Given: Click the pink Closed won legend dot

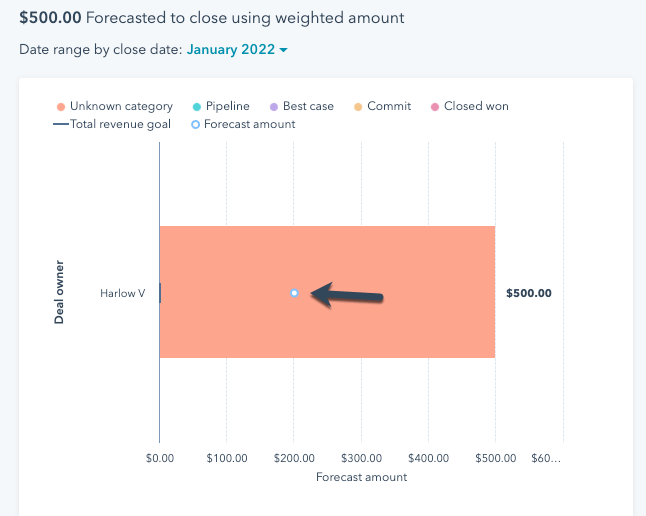Looking at the screenshot, I should pos(434,106).
